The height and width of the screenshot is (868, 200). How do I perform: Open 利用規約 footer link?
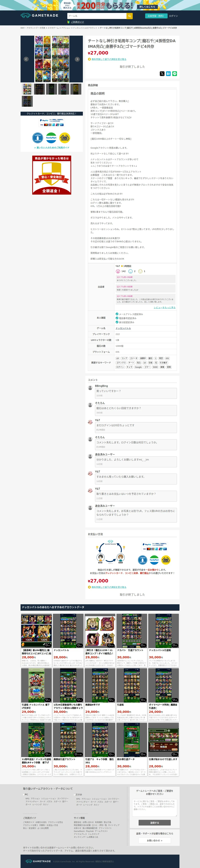point(99,822)
